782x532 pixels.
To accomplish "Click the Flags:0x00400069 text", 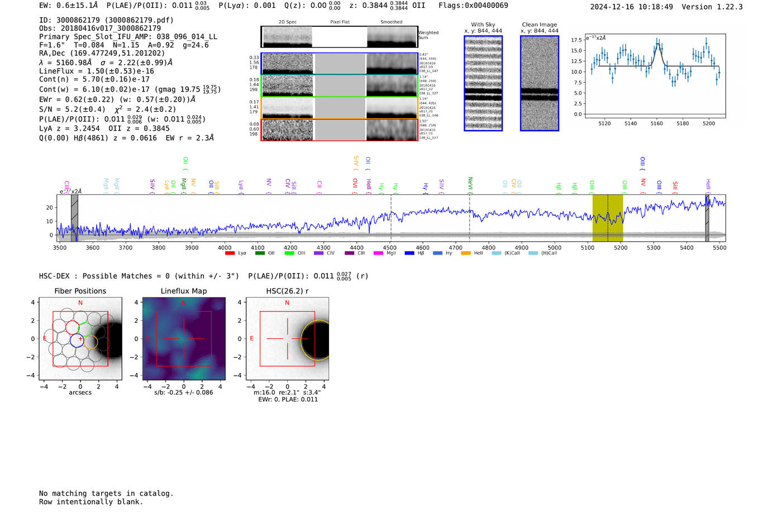I will point(473,6).
